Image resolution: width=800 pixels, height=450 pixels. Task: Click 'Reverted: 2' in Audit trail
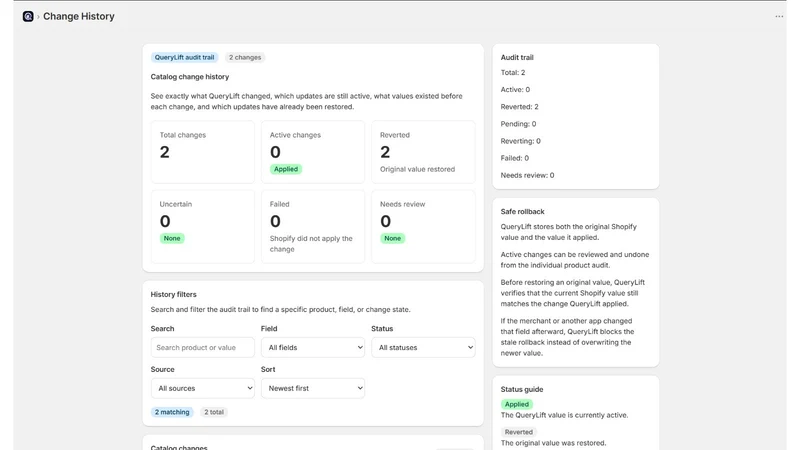[x=519, y=107]
